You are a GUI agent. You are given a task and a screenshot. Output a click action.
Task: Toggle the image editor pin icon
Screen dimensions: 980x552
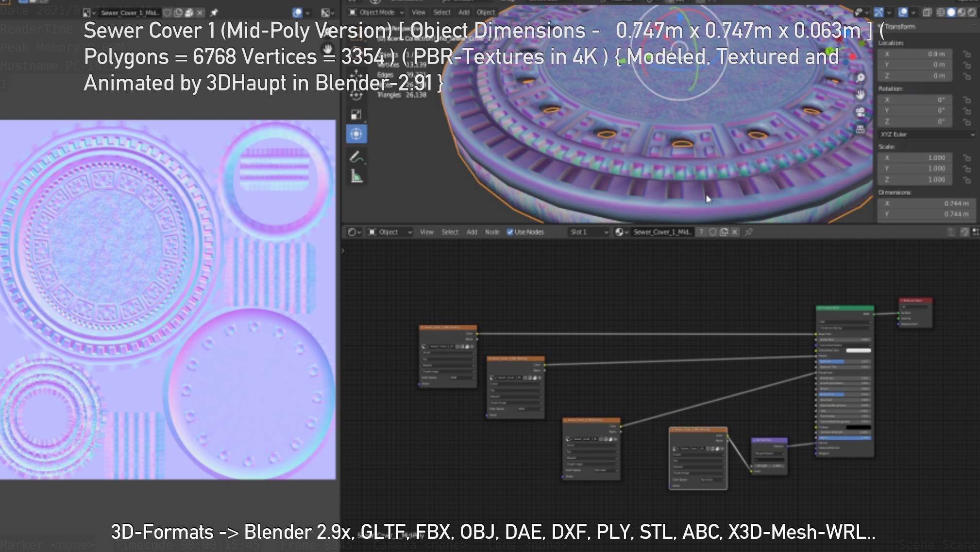(214, 13)
